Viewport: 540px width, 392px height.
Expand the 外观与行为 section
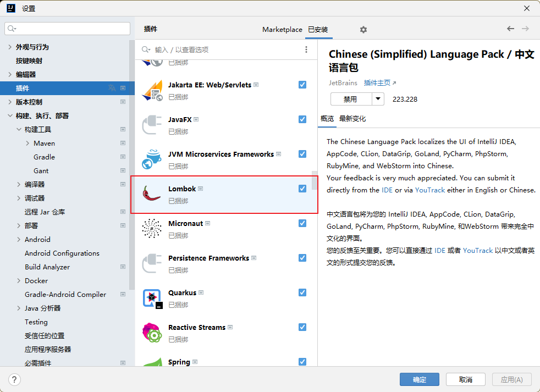coord(10,47)
